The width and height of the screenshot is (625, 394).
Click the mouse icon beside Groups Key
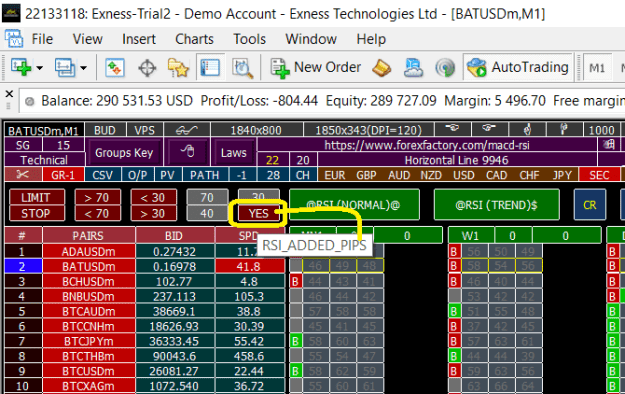(x=187, y=152)
